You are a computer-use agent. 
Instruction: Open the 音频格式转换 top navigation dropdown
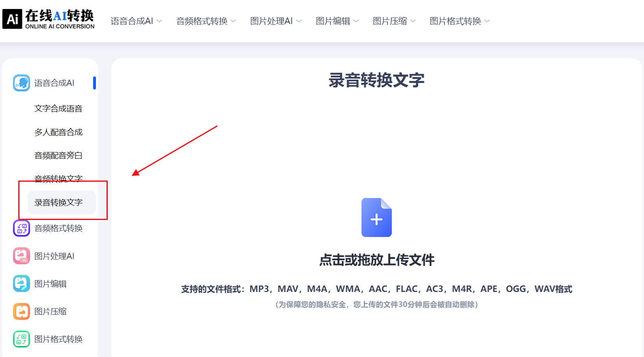click(206, 21)
